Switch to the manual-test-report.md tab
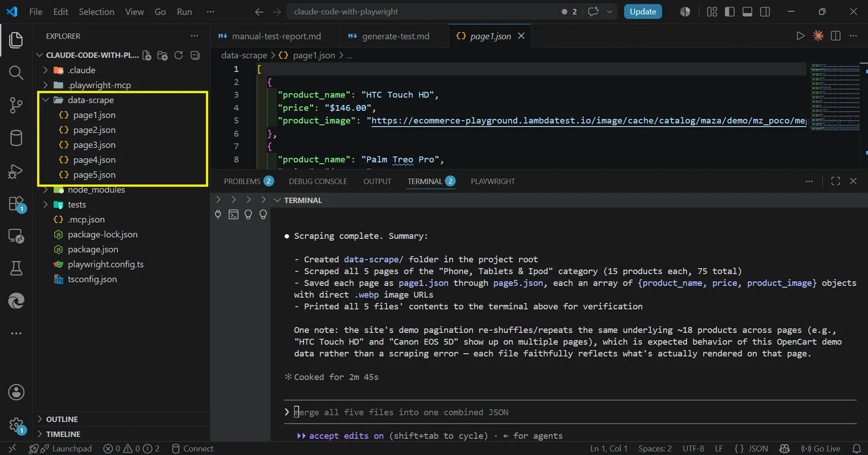The image size is (868, 455). click(276, 36)
